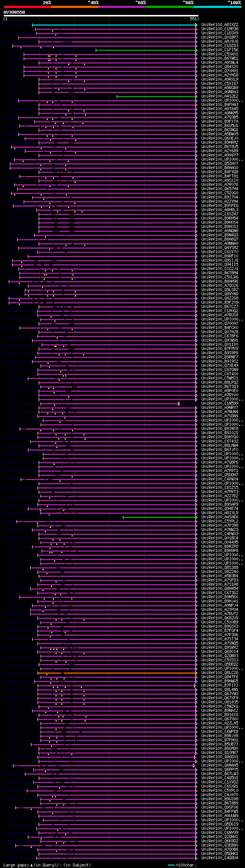
Task: Click the green alignment bar for A4S2E2
Action: pos(157,96)
